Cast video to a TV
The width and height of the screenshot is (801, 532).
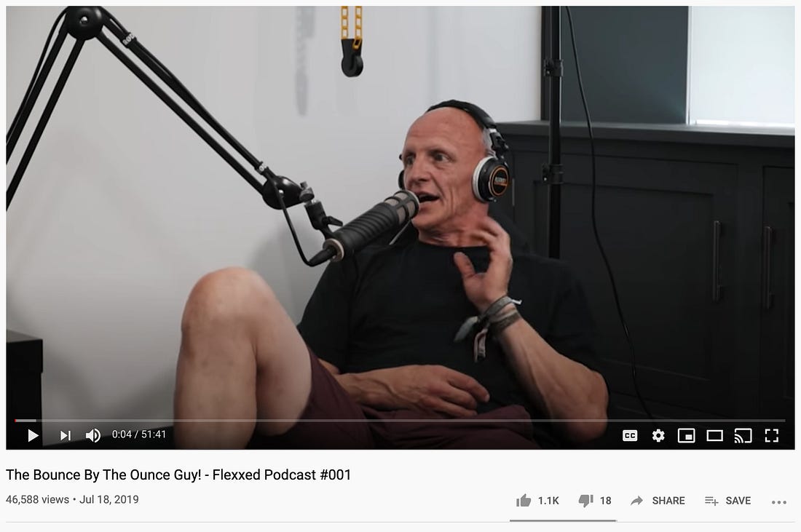(x=743, y=435)
